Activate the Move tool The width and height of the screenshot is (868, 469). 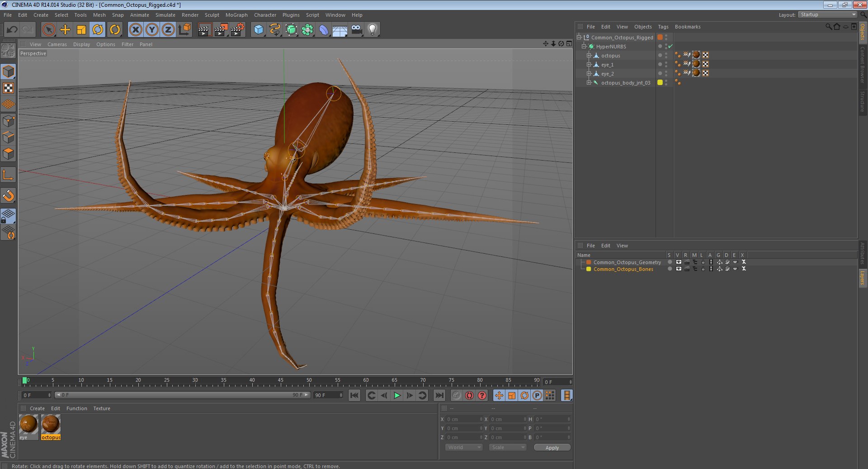pyautogui.click(x=65, y=30)
